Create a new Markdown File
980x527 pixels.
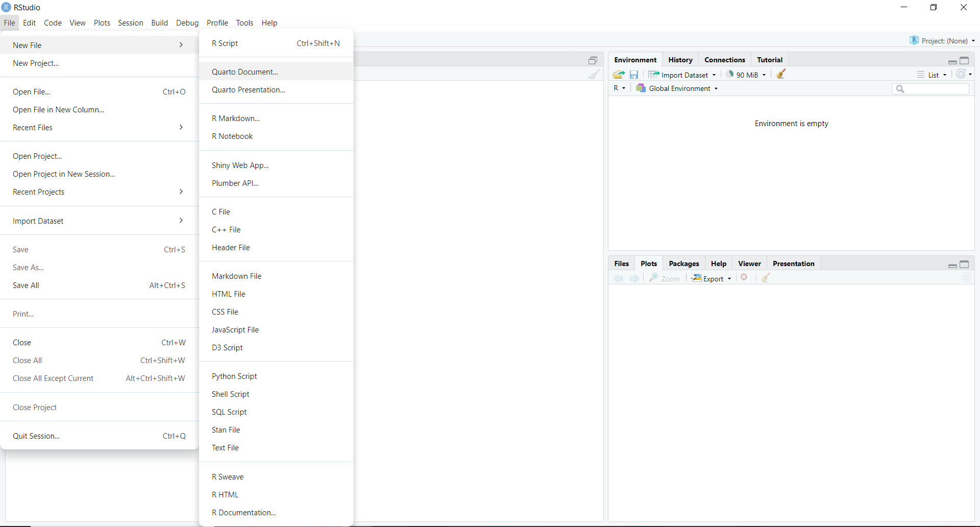point(276,276)
